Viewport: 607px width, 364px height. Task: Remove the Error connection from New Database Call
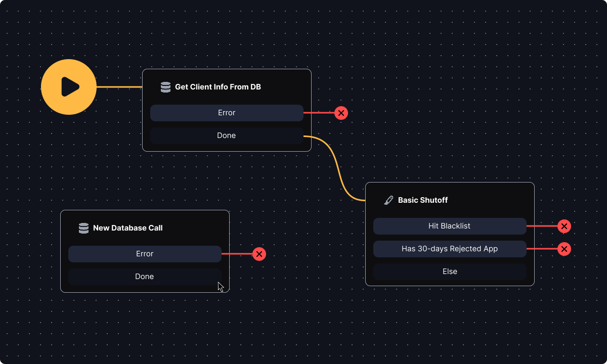click(259, 254)
